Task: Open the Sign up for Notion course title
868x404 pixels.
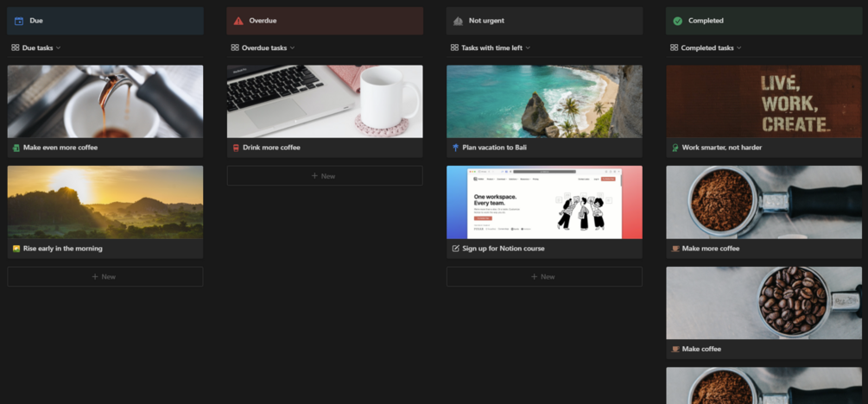Action: (504, 249)
